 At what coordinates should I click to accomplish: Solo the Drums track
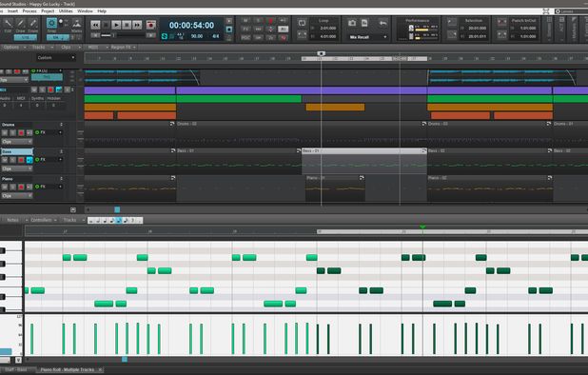point(12,132)
